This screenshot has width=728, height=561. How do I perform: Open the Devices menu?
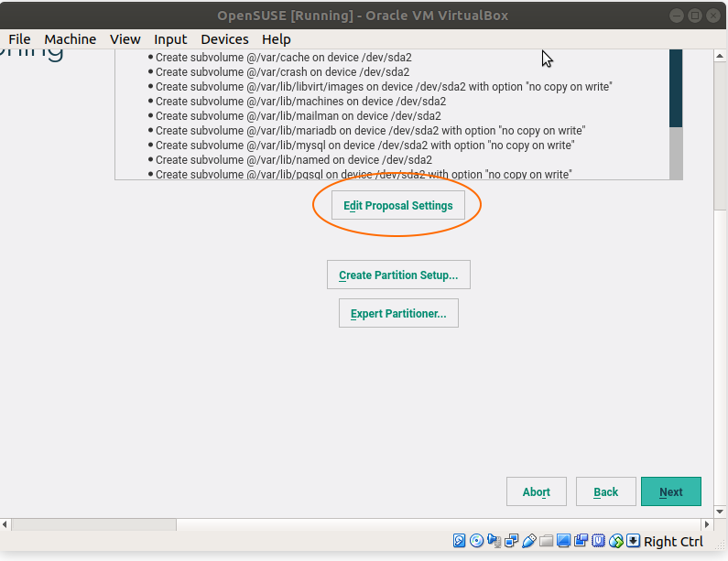tap(224, 39)
